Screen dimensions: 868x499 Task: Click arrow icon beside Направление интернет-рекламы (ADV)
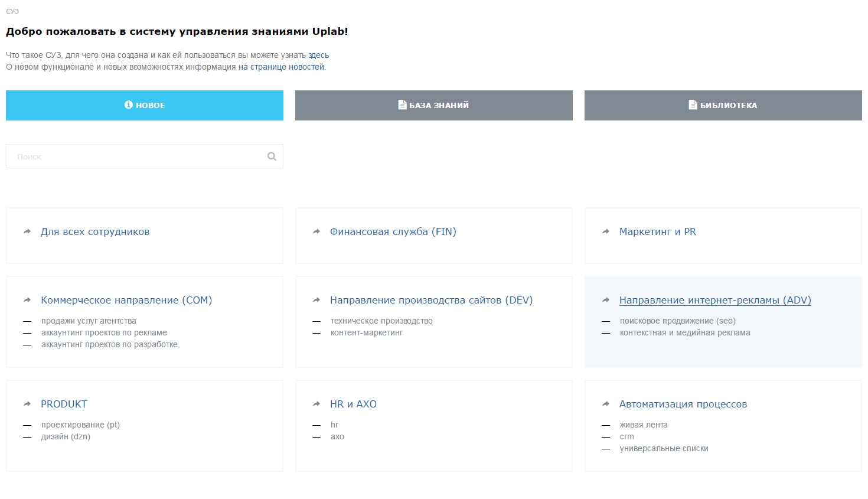point(606,300)
